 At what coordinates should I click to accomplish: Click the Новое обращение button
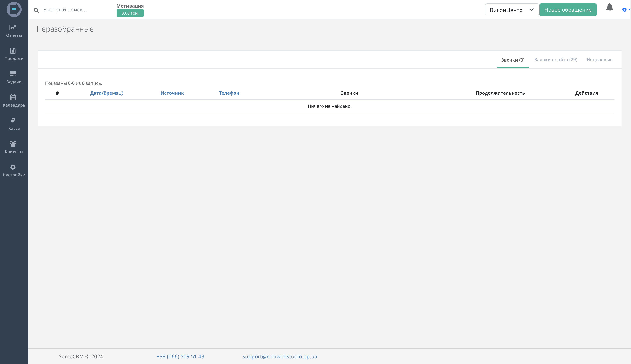tap(567, 10)
